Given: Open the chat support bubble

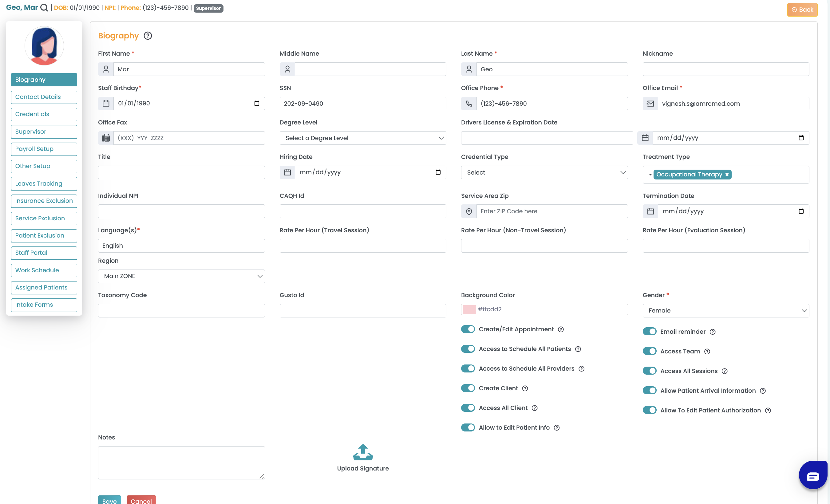Looking at the screenshot, I should point(813,475).
